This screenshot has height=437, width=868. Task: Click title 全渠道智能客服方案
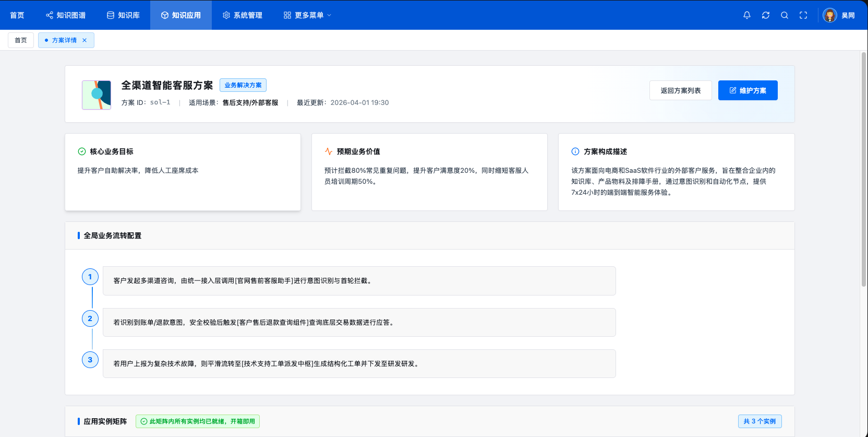[x=167, y=85]
